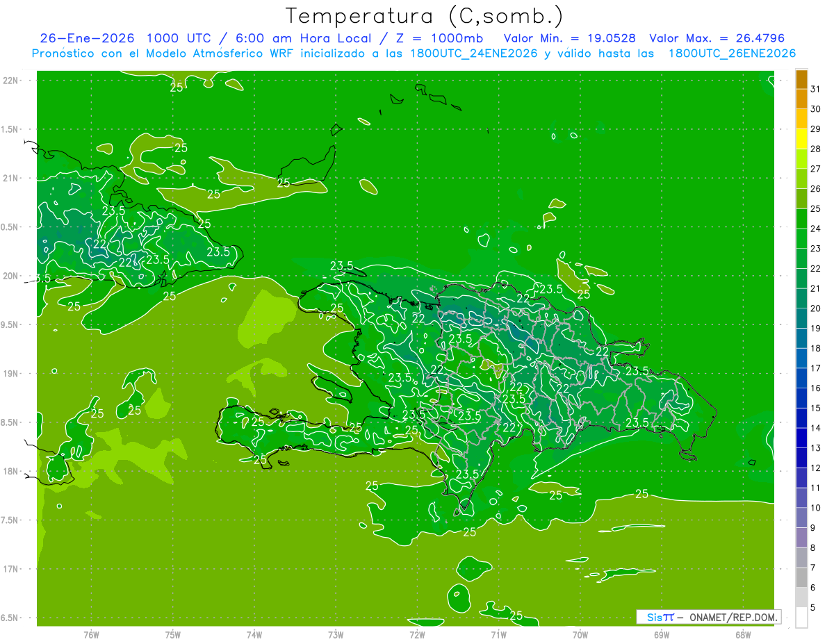Click the "73W" longitude axis label
This screenshot has height=644, width=834.
point(336,635)
